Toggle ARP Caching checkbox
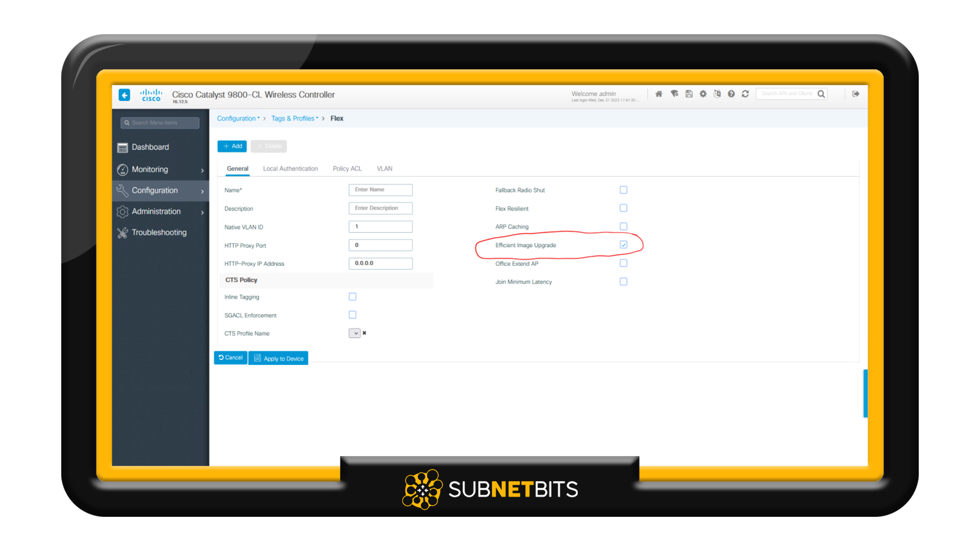Screen dimensions: 980x551 coord(623,227)
